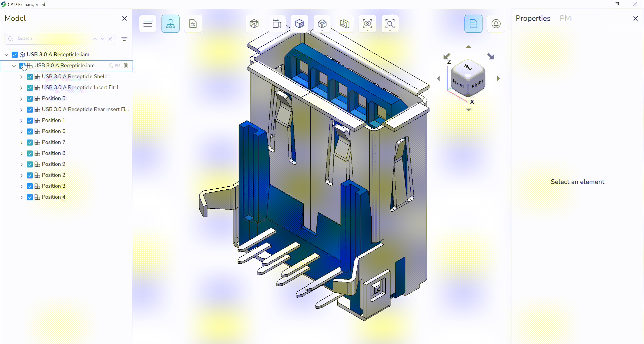644x344 pixels.
Task: Toggle the Position 7 checkbox
Action: pos(30,142)
